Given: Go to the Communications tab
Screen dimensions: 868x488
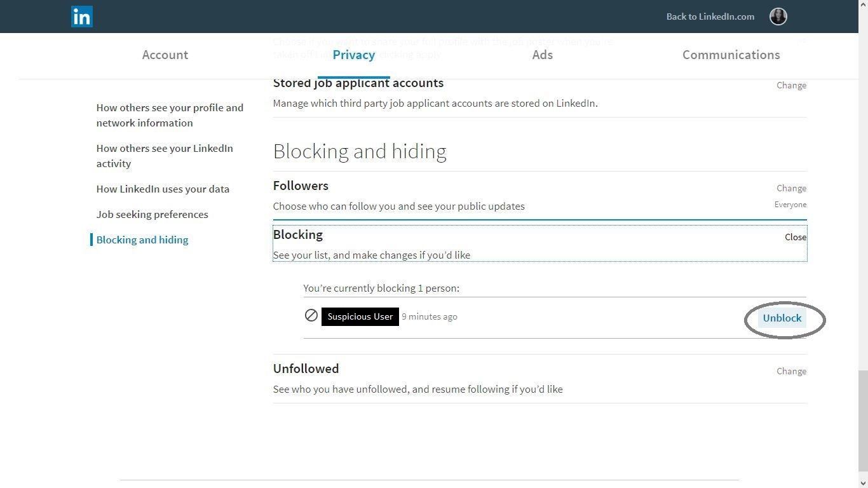Looking at the screenshot, I should click(731, 55).
